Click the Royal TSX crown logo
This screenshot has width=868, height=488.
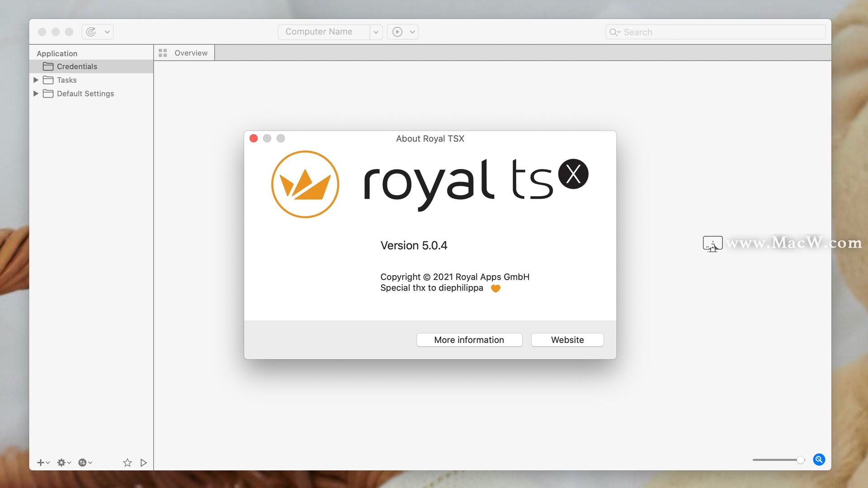(305, 184)
